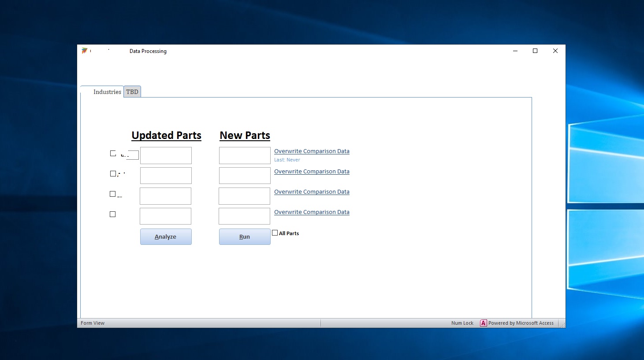
Task: Focus the first Updated Parts input box
Action: [x=166, y=155]
